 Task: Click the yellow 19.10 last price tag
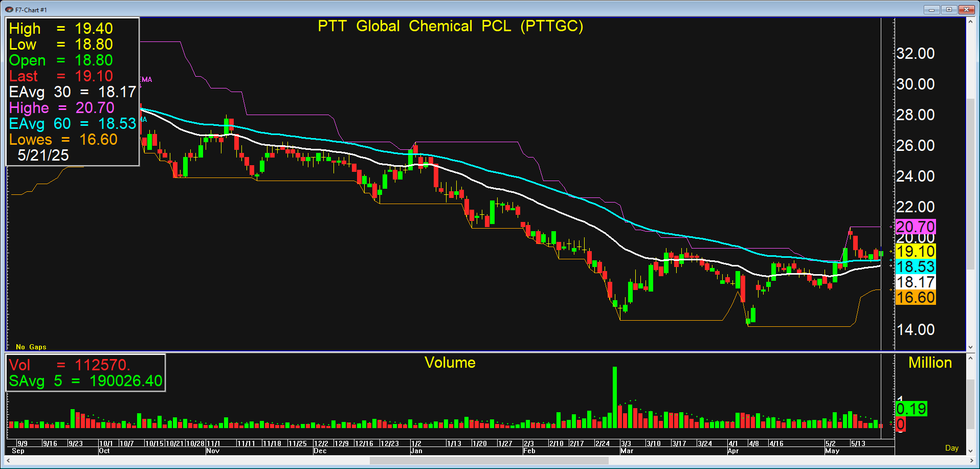tap(916, 252)
